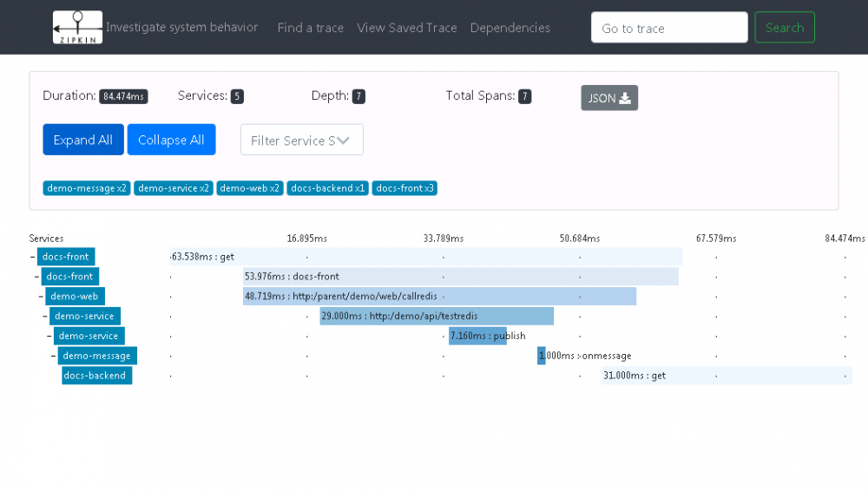Select the demo-message x2 service tag
The height and width of the screenshot is (491, 868).
click(87, 188)
